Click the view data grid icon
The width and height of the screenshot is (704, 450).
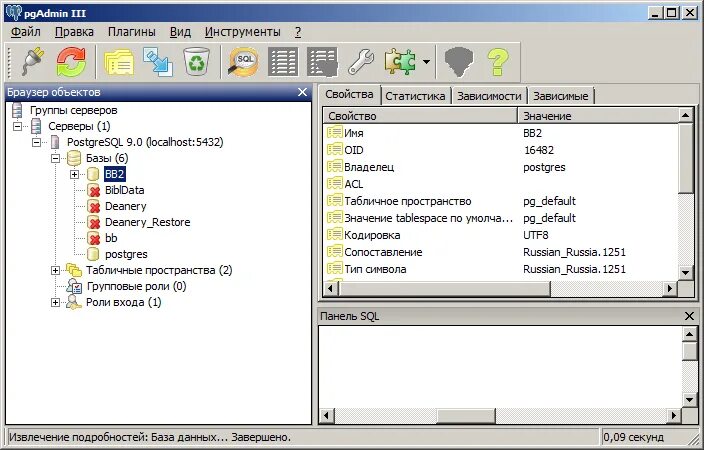[283, 62]
